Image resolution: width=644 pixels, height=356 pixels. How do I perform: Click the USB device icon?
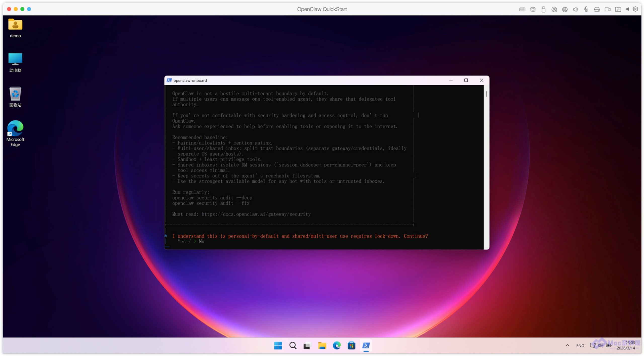pyautogui.click(x=543, y=9)
